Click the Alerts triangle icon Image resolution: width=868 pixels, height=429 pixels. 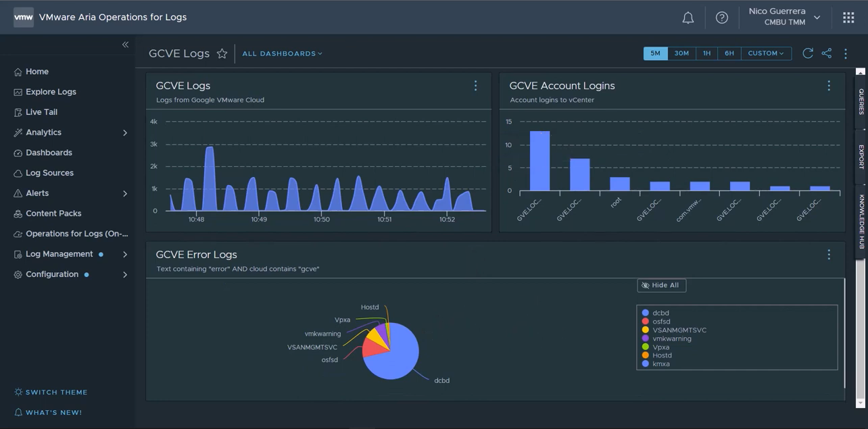pos(18,193)
